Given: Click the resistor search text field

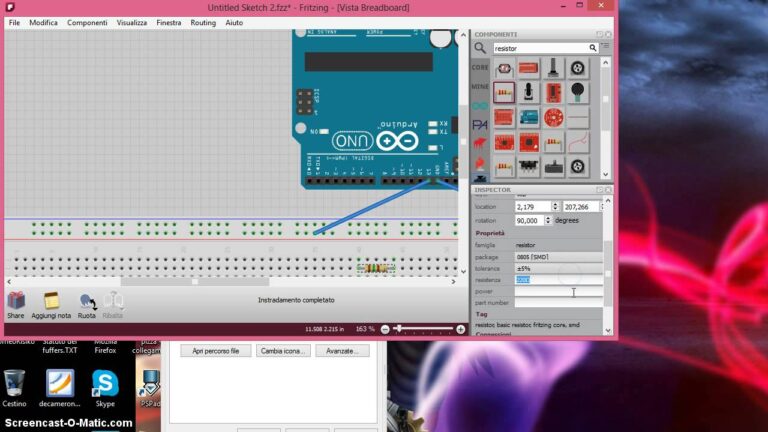Looking at the screenshot, I should coord(541,48).
